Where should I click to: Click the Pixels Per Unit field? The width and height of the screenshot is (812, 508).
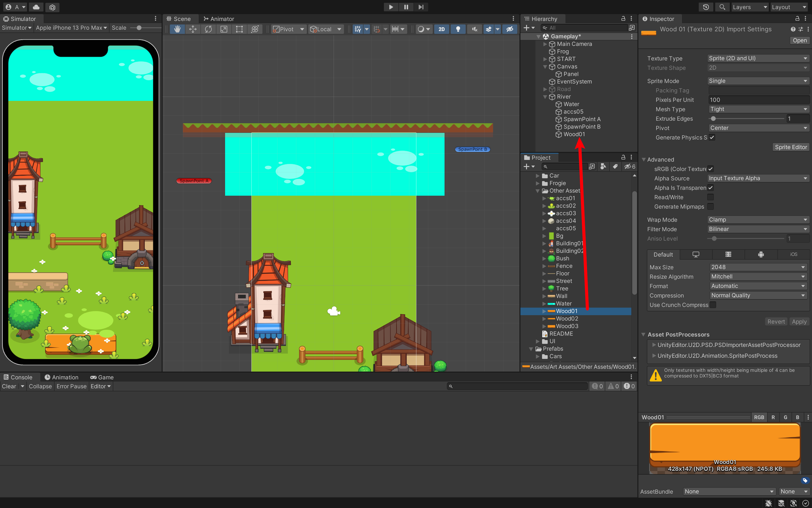click(x=759, y=100)
